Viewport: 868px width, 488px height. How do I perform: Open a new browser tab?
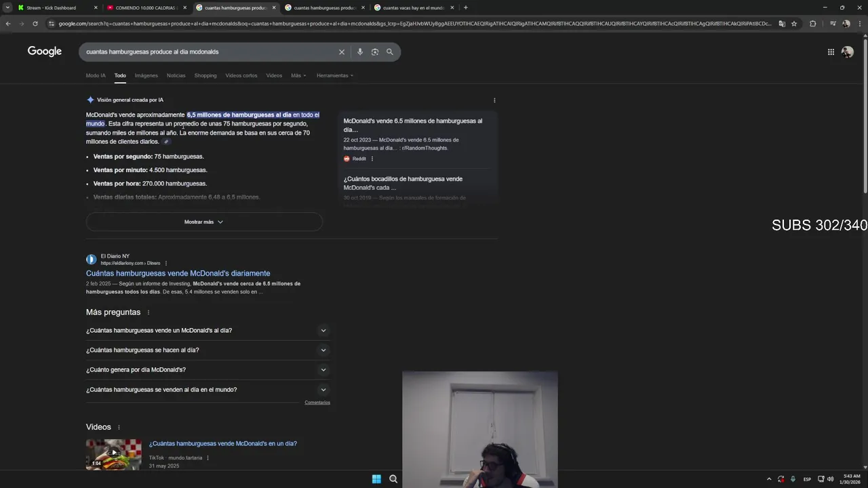pyautogui.click(x=465, y=7)
